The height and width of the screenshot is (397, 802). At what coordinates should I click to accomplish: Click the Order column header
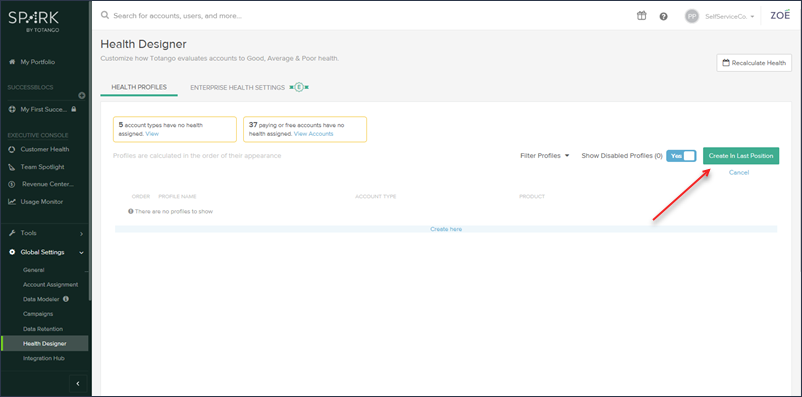tap(141, 196)
